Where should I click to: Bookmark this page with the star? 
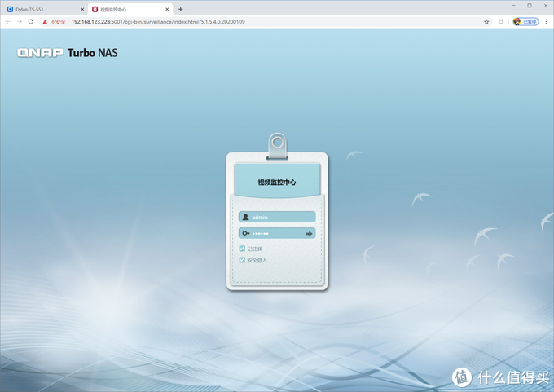486,22
